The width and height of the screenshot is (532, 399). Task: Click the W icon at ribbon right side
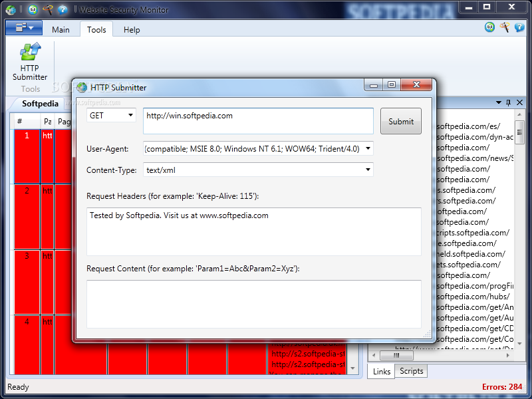click(489, 27)
